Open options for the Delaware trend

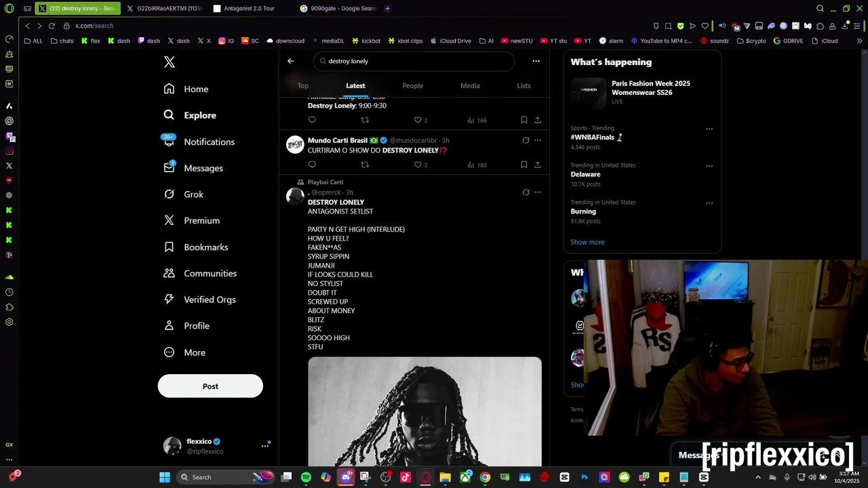coord(709,166)
